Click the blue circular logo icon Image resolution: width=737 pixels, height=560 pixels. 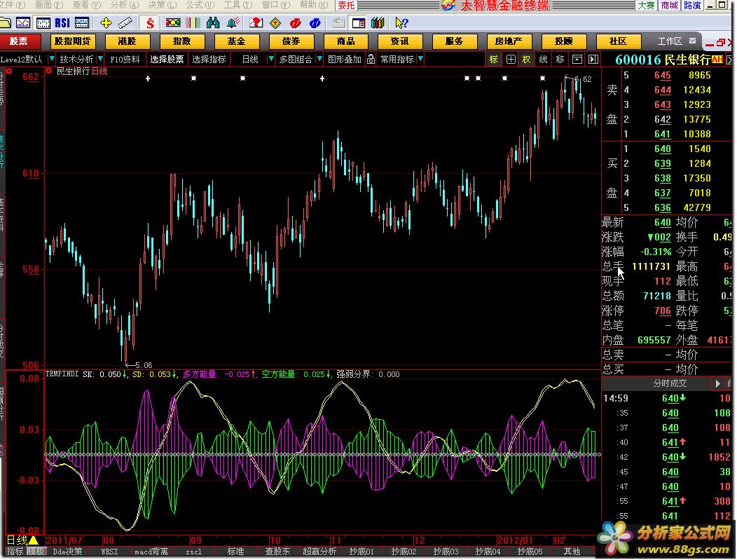point(315,22)
